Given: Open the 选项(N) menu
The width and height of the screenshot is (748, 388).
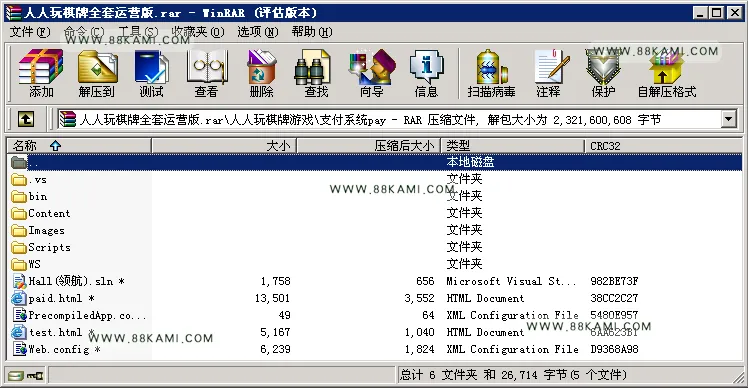Looking at the screenshot, I should pyautogui.click(x=258, y=32).
